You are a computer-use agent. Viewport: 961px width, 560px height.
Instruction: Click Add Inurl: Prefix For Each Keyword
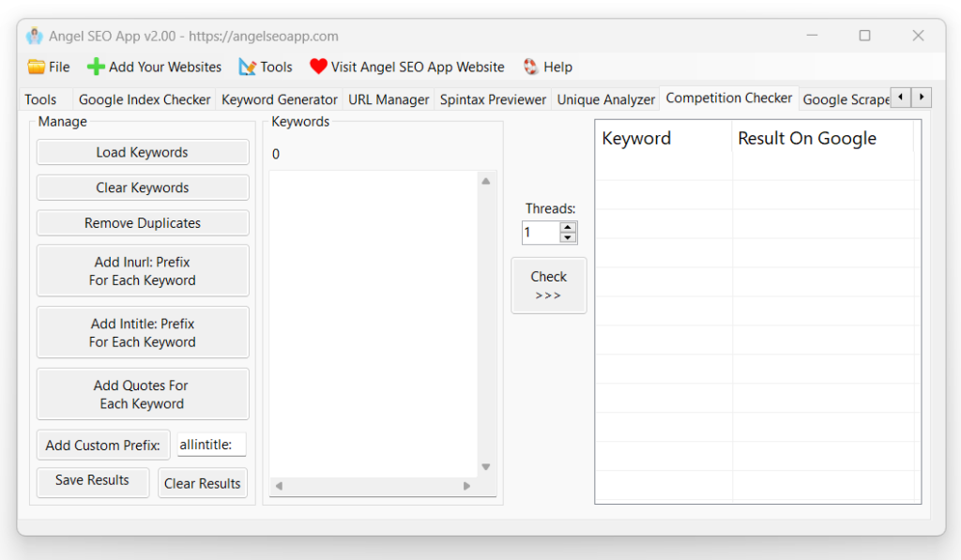[x=143, y=271]
